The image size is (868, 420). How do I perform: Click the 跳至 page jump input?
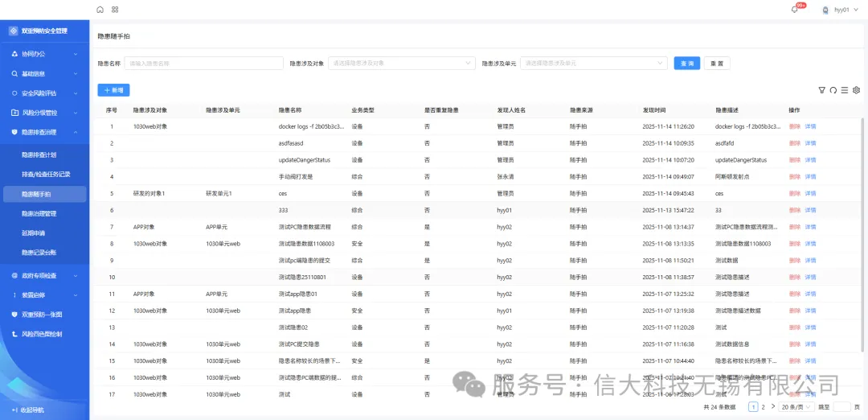click(841, 406)
